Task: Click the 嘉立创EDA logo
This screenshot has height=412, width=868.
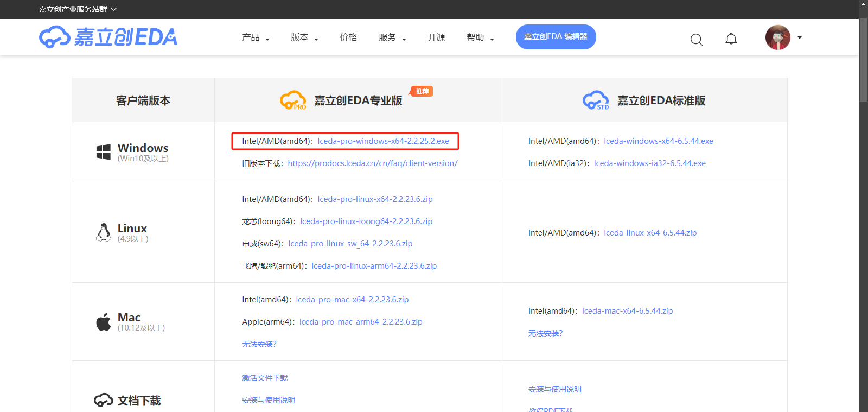Action: (x=108, y=37)
